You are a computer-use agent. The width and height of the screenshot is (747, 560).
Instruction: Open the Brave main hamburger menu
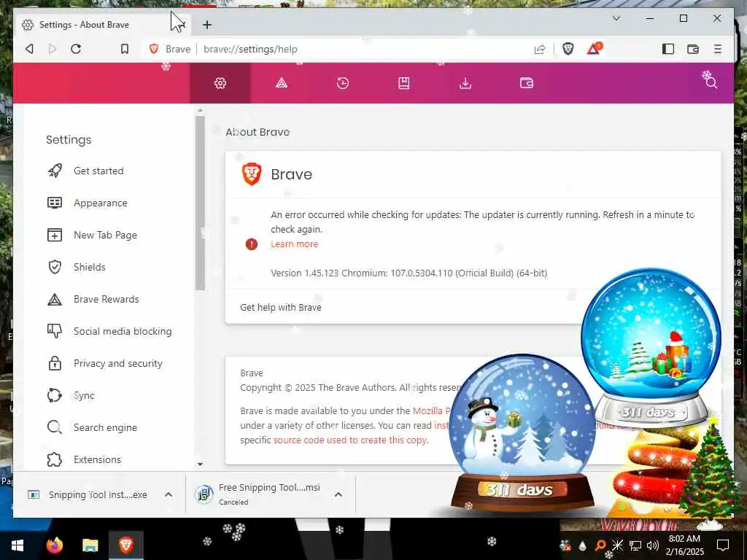(x=718, y=49)
